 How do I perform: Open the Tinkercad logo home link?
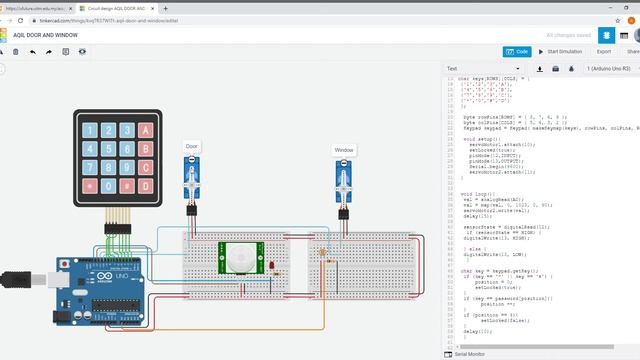click(3, 36)
